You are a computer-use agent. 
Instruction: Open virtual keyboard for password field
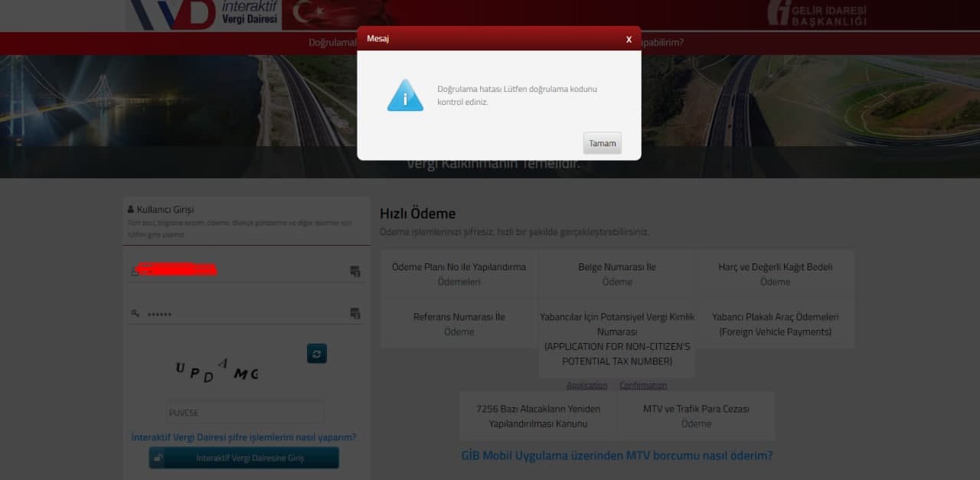(354, 313)
